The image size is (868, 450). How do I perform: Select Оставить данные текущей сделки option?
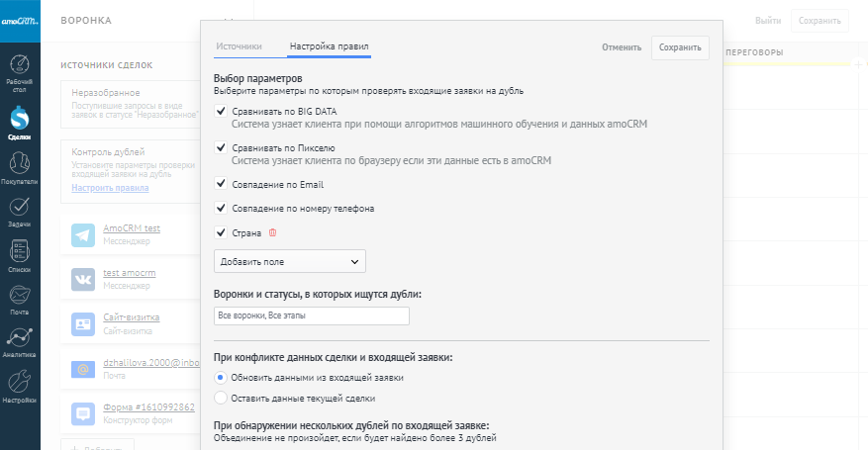tap(221, 399)
